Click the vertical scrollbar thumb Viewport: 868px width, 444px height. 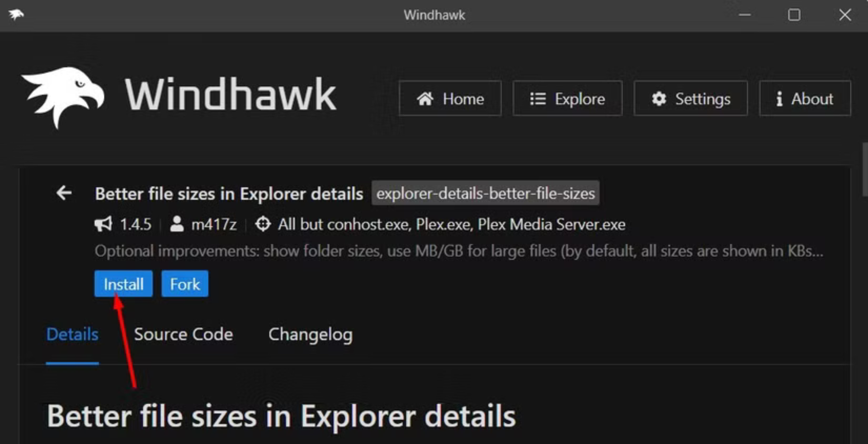(864, 170)
